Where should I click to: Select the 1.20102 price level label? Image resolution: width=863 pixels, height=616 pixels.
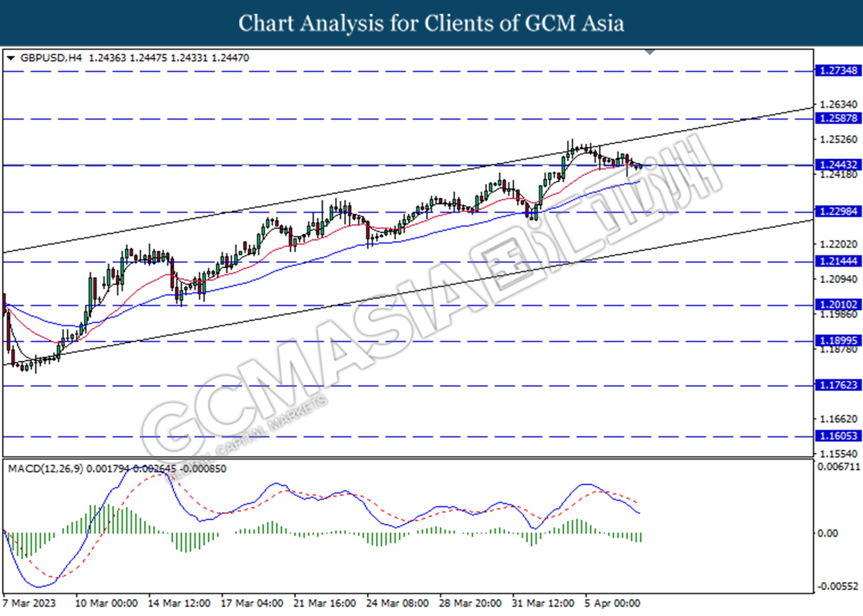click(838, 305)
